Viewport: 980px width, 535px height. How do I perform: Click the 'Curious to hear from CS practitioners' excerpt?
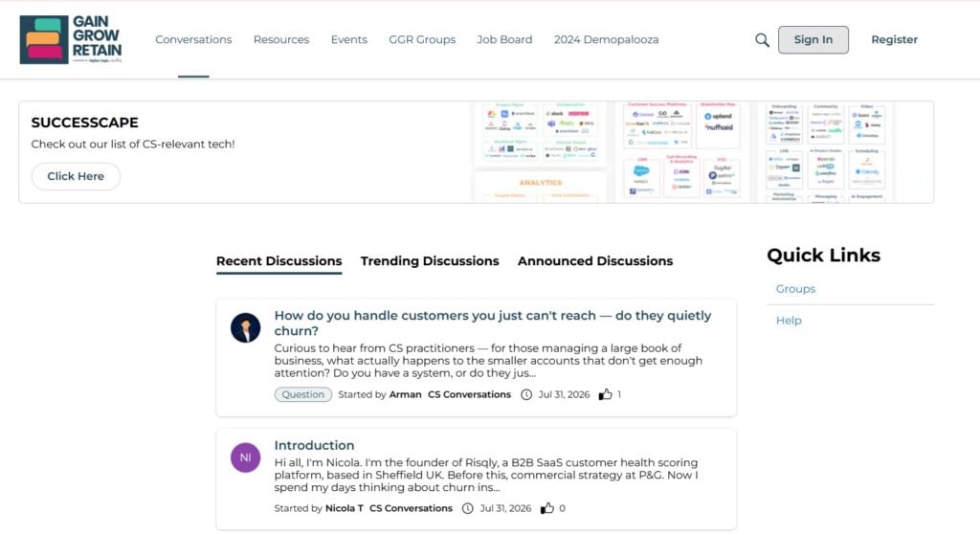click(x=488, y=361)
